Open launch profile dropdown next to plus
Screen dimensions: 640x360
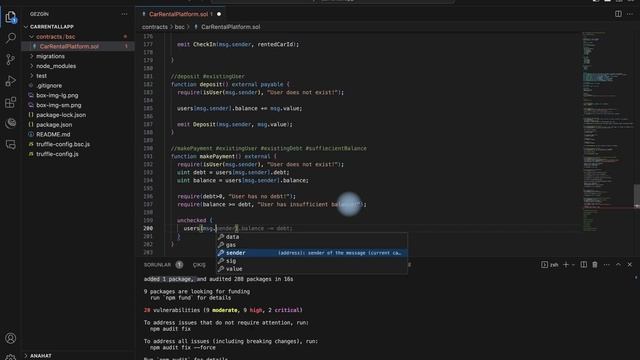pos(573,264)
